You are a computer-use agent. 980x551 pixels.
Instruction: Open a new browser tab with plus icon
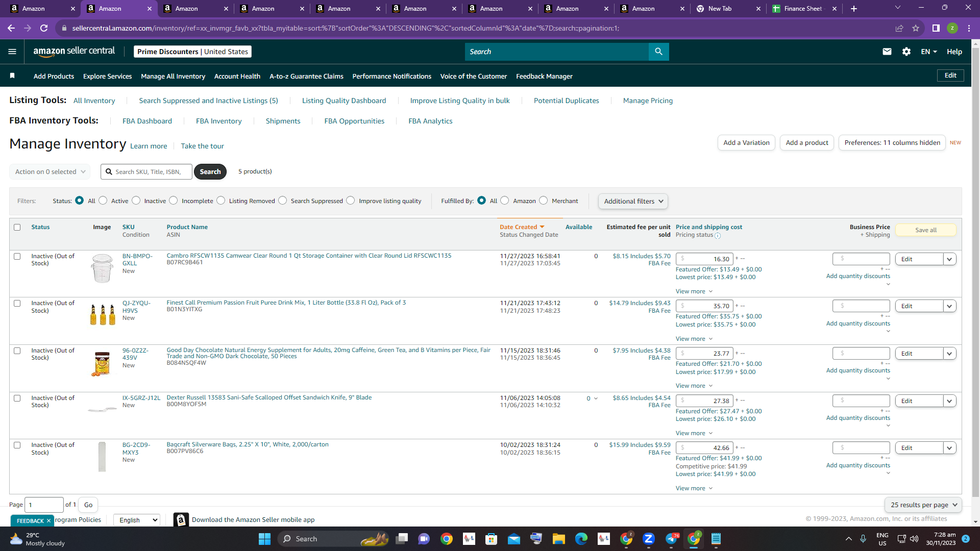tap(854, 9)
